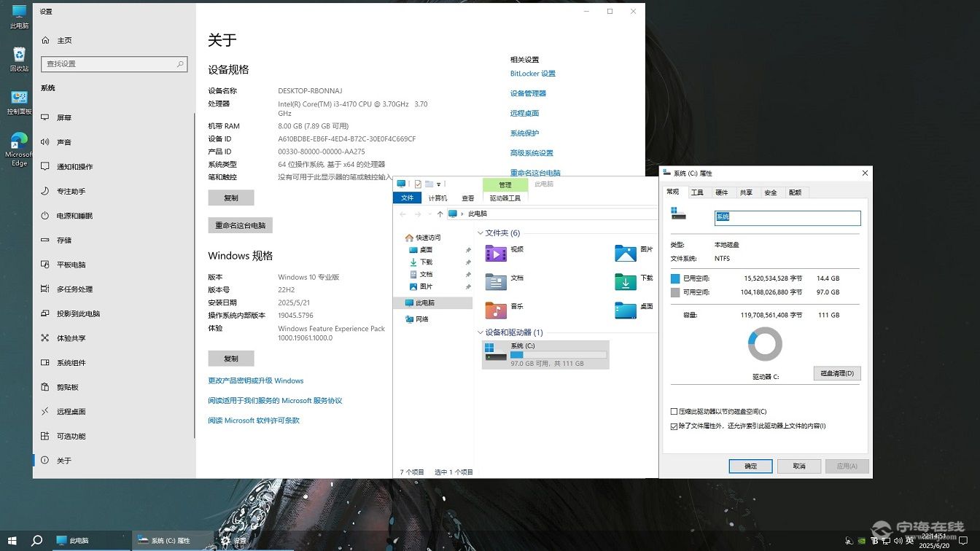Open the 驱动器工具 ribbon tab
Screen dimensions: 980x551
tap(505, 198)
